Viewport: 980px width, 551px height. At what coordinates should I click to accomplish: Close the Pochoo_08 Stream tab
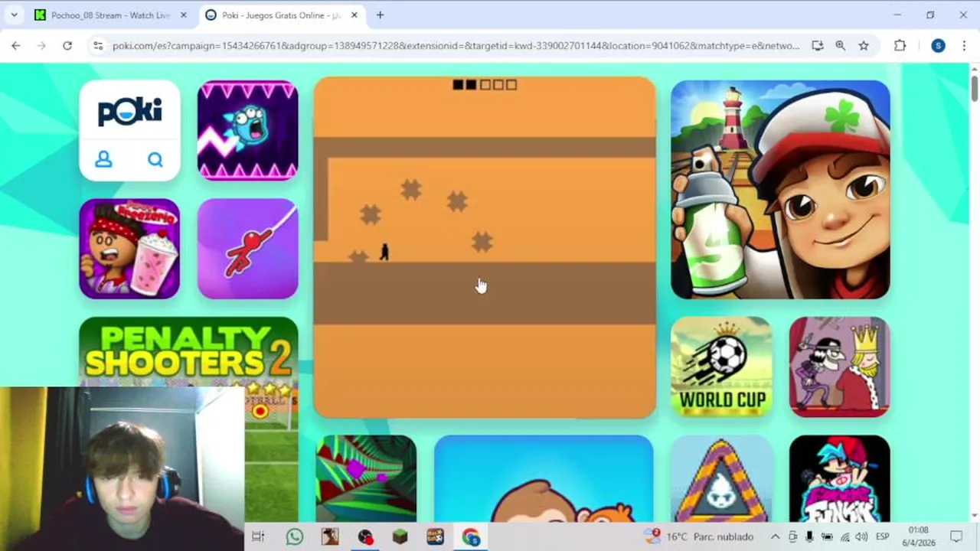click(183, 15)
